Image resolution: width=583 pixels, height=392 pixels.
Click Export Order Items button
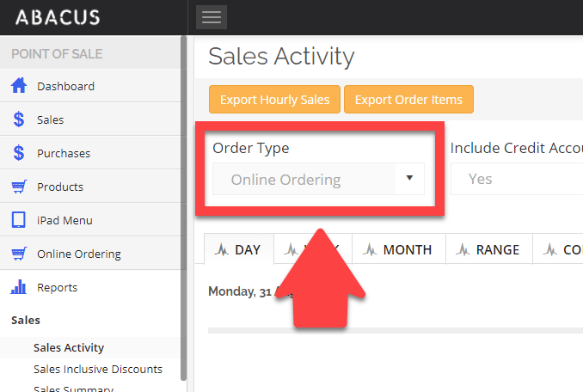click(x=408, y=100)
